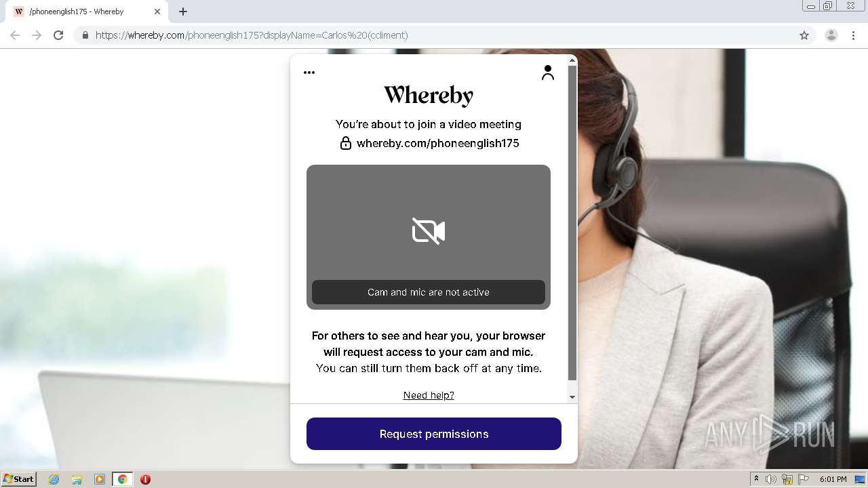Open the Need help? link
Screen dimensions: 868x488
[x=429, y=395]
